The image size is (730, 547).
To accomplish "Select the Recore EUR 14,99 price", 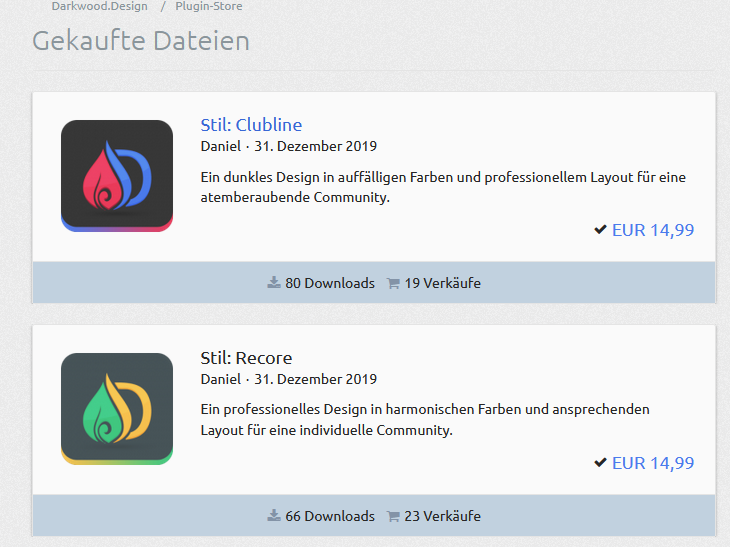I will (x=652, y=463).
